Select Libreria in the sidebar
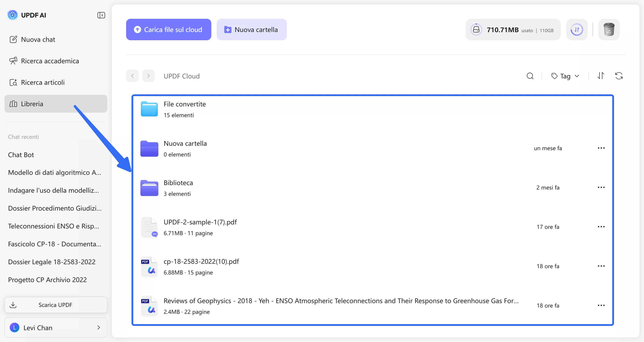Viewport: 644px width, 342px height. (x=56, y=104)
